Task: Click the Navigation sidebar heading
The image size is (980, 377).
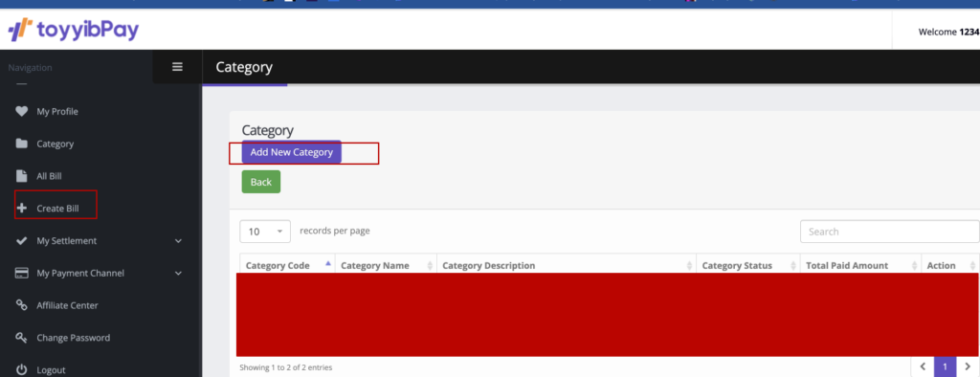Action: (30, 68)
